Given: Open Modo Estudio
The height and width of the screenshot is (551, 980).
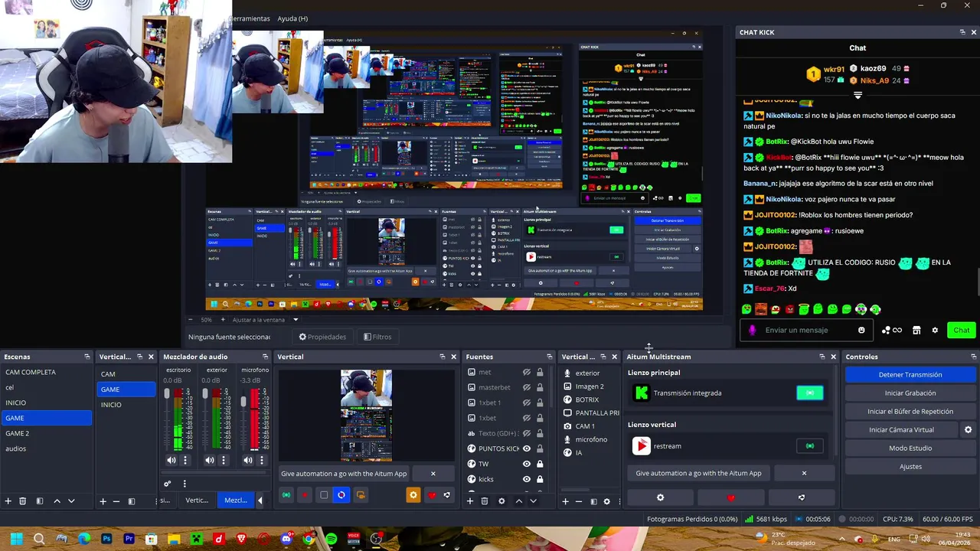Looking at the screenshot, I should (910, 448).
